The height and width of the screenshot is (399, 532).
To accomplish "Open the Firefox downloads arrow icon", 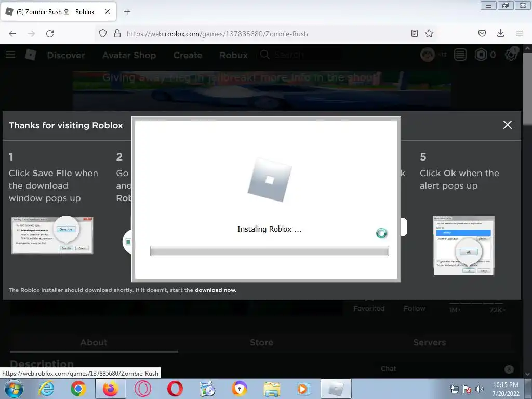I will point(500,33).
